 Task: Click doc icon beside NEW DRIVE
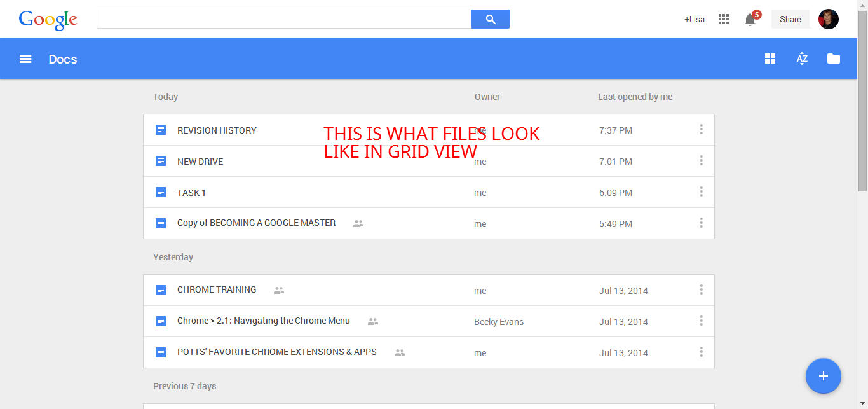[x=161, y=161]
